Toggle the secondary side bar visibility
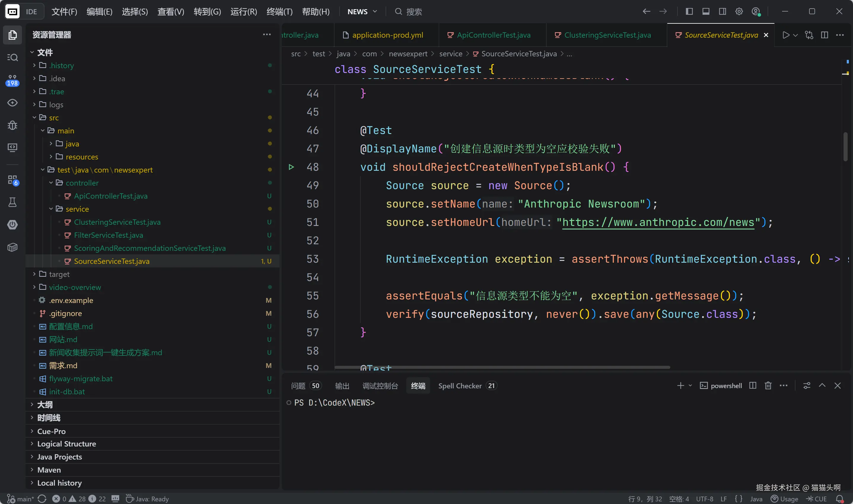 (x=722, y=11)
